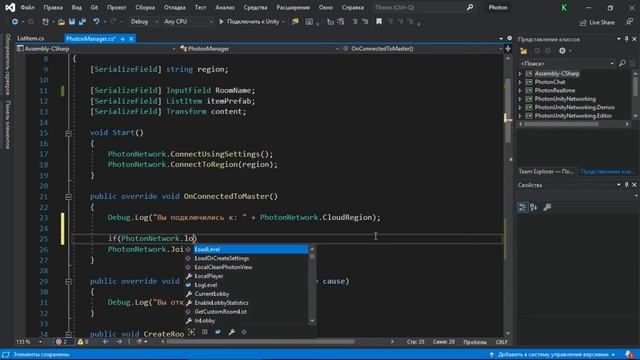Viewport: 640px width, 360px height.
Task: Toggle the properties wrench filter in IntelliSense
Action: (x=231, y=332)
